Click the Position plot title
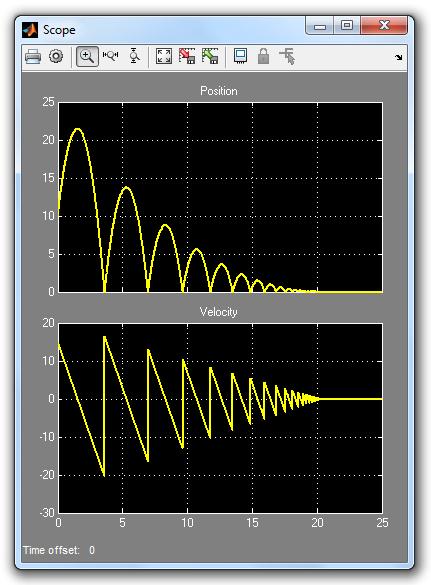The height and width of the screenshot is (585, 431). 219,91
